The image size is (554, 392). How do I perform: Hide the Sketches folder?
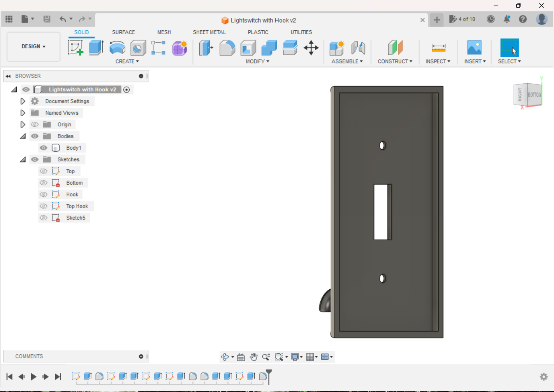[35, 159]
